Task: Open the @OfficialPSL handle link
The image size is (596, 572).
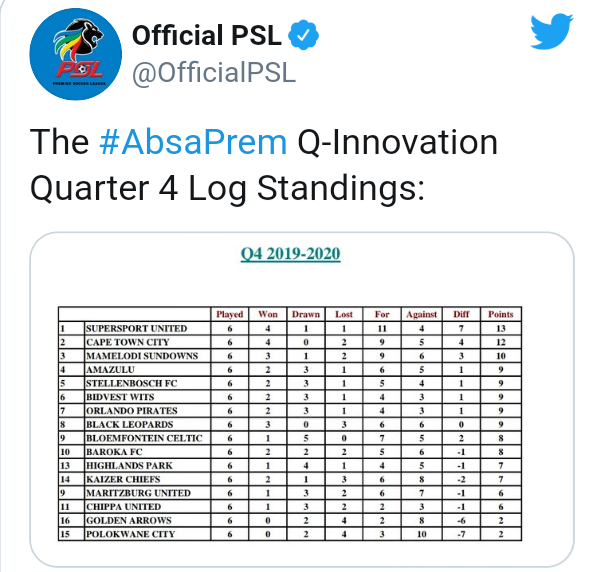Action: (214, 72)
